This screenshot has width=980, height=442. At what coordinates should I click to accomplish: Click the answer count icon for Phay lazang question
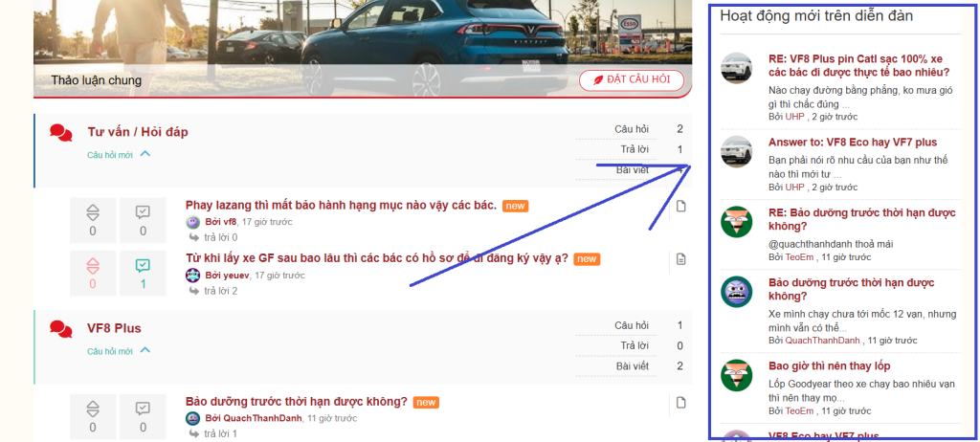pyautogui.click(x=143, y=212)
